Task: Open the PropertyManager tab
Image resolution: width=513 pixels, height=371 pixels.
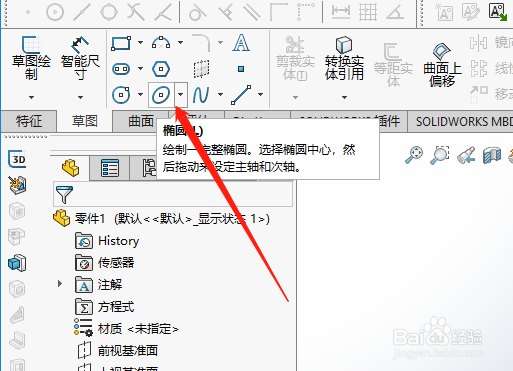Action: pos(110,168)
